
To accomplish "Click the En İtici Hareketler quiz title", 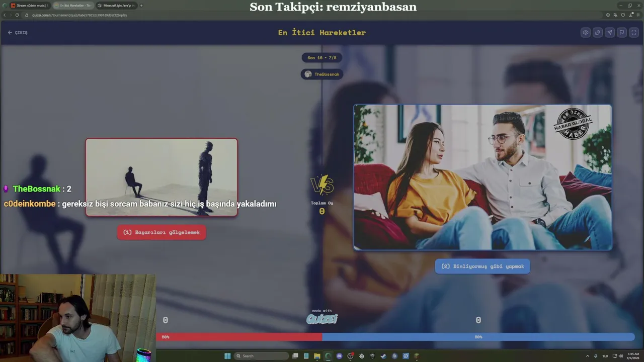I will coord(322,33).
